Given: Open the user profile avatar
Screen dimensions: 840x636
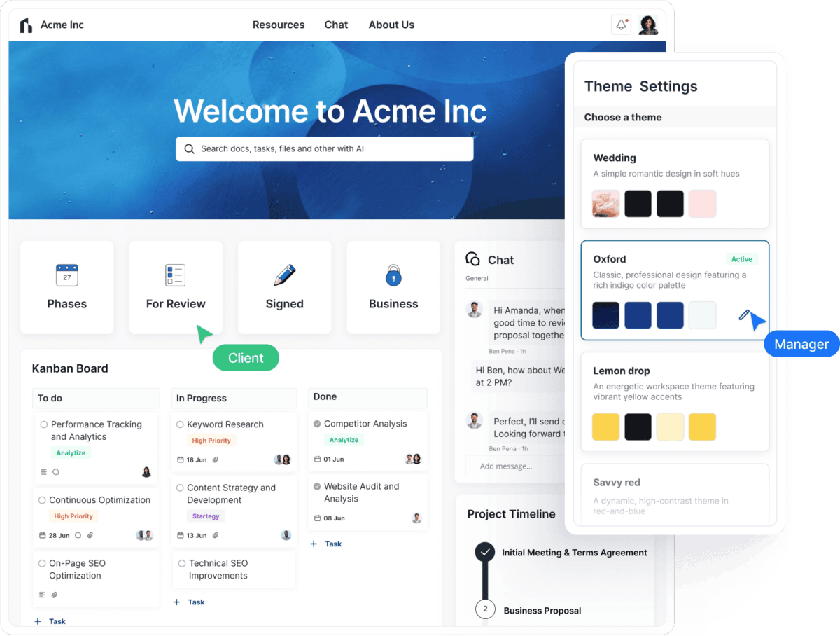Looking at the screenshot, I should click(x=648, y=25).
